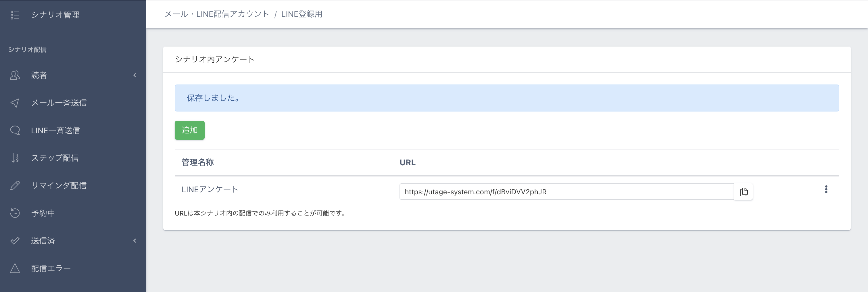Select the 予約中 sidebar item
The height and width of the screenshot is (292, 868).
(x=43, y=213)
